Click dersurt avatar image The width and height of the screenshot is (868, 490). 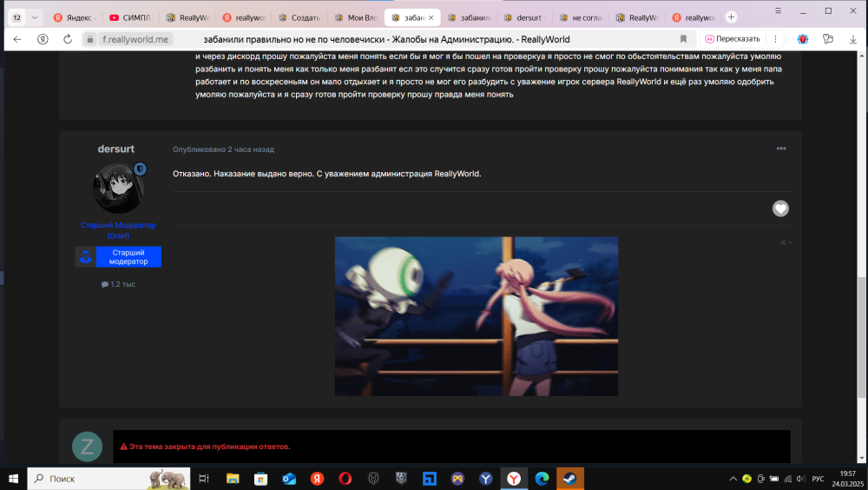click(118, 189)
